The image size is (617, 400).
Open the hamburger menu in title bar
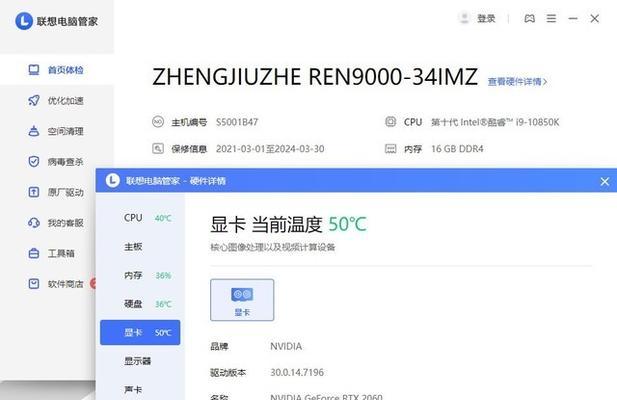click(x=551, y=18)
